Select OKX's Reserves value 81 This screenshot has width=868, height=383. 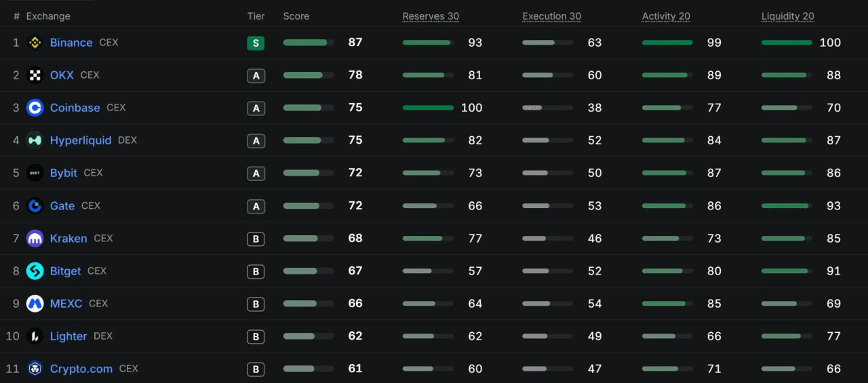pos(475,75)
